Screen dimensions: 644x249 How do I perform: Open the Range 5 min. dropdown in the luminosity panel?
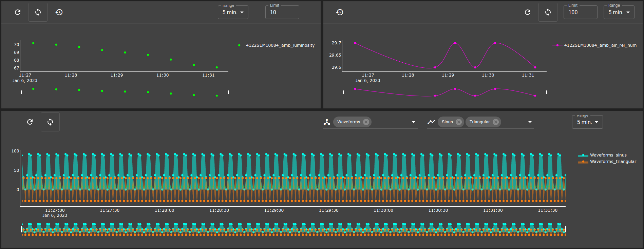tap(233, 12)
